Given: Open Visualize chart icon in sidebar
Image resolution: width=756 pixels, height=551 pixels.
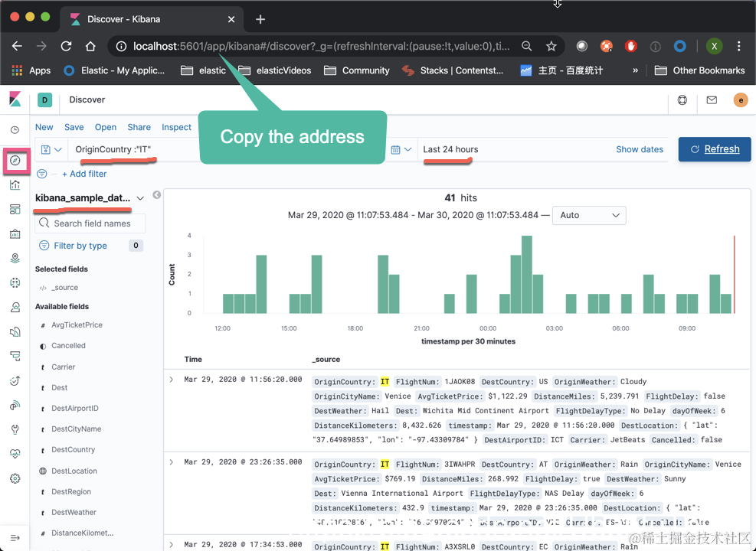Looking at the screenshot, I should pos(15,185).
